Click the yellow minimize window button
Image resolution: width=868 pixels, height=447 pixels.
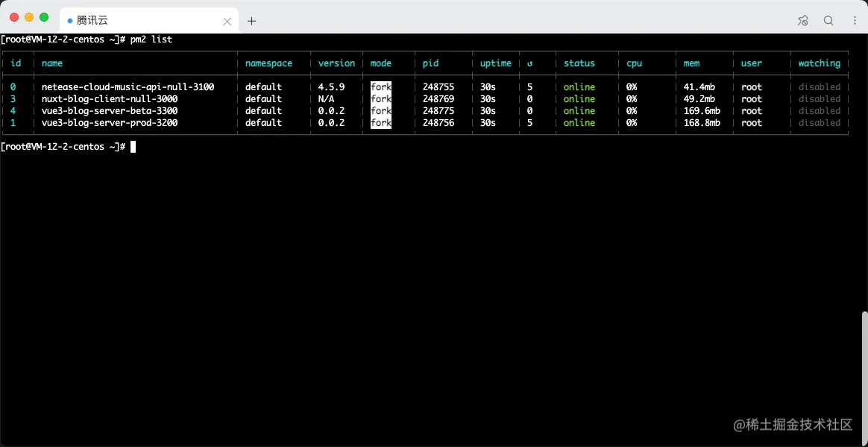point(29,17)
